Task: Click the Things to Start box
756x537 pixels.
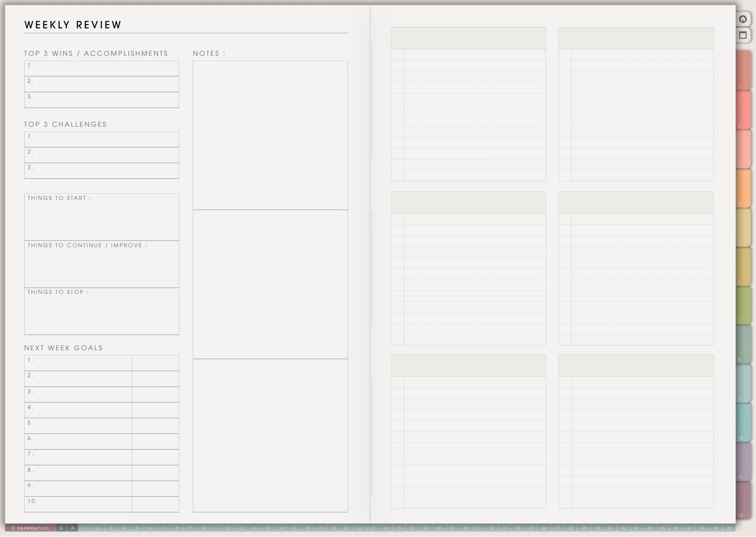Action: tap(102, 217)
